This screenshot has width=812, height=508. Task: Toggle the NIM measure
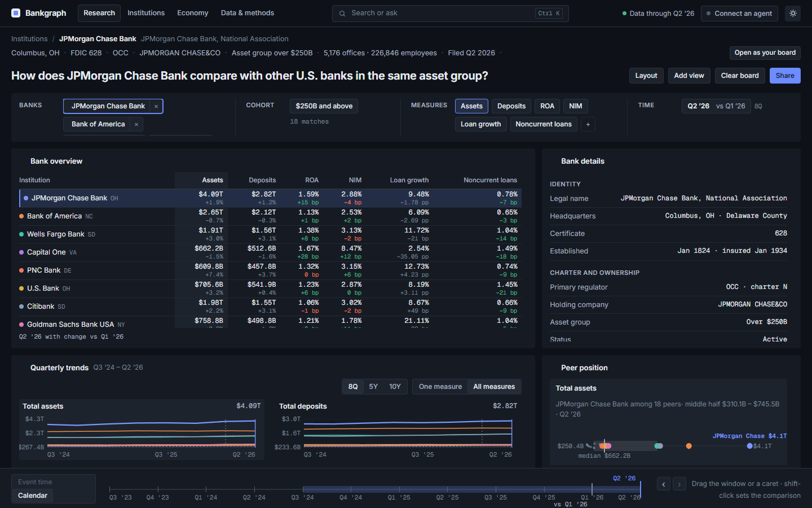click(x=575, y=106)
